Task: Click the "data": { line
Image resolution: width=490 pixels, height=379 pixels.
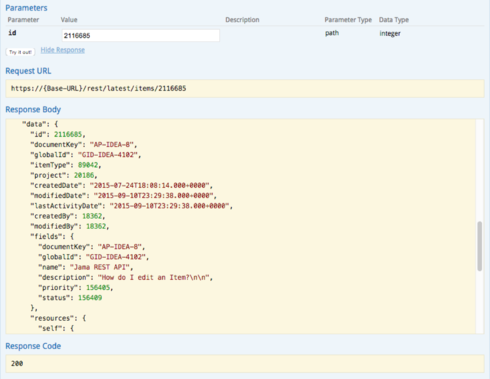Action: point(40,124)
